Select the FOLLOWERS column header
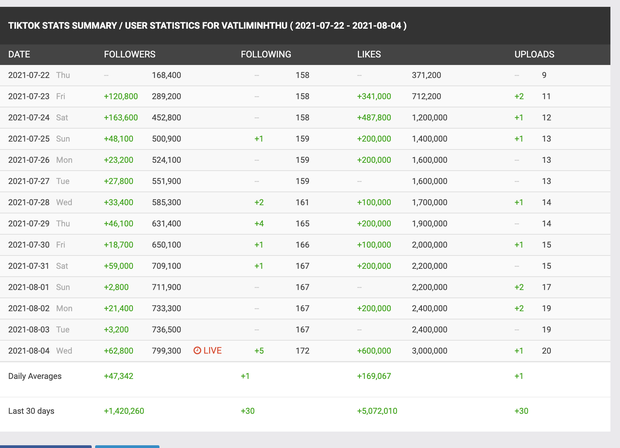The width and height of the screenshot is (620, 448). pyautogui.click(x=130, y=55)
